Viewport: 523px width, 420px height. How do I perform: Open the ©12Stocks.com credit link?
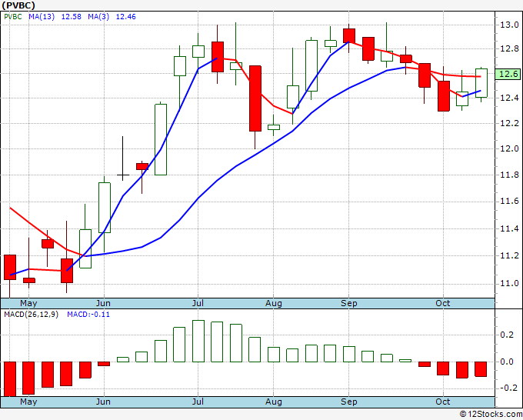[x=491, y=414]
